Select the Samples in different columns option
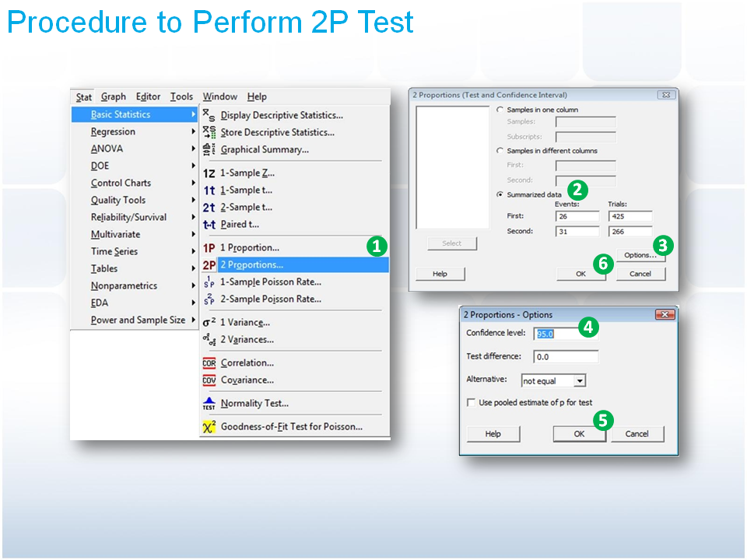This screenshot has width=747, height=560. 500,150
